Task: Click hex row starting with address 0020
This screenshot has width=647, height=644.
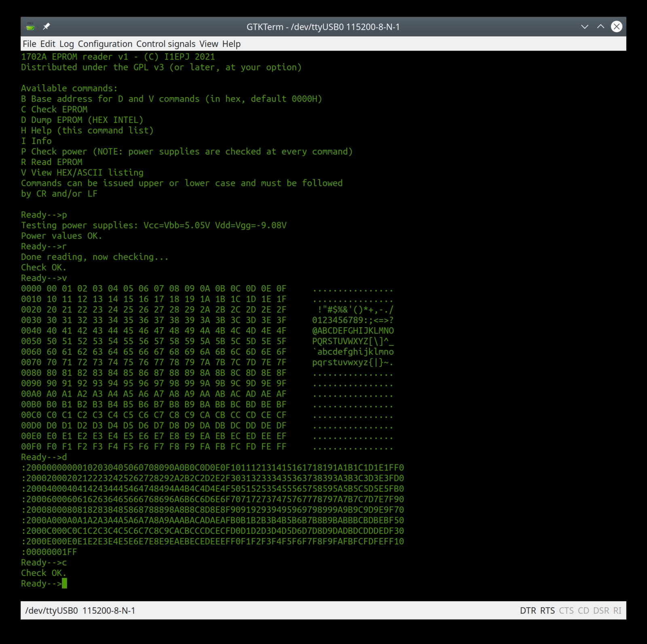Action: (207, 309)
